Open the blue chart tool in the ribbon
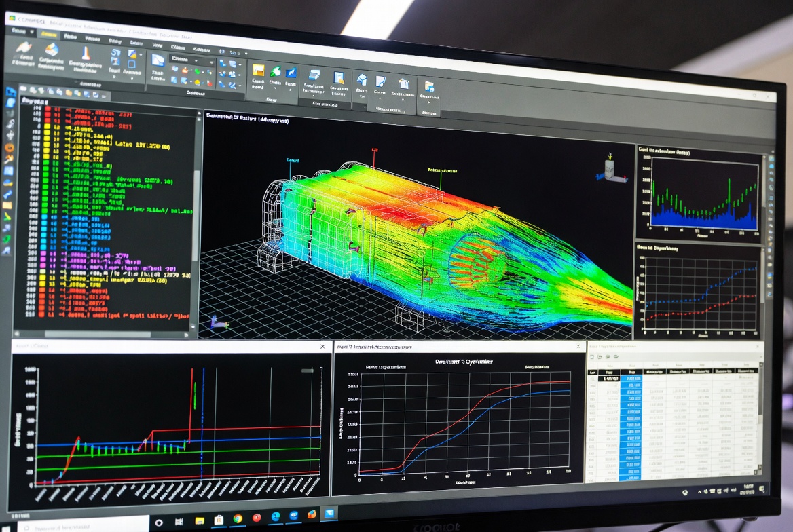Screen dimensions: 793x532 [x=291, y=73]
